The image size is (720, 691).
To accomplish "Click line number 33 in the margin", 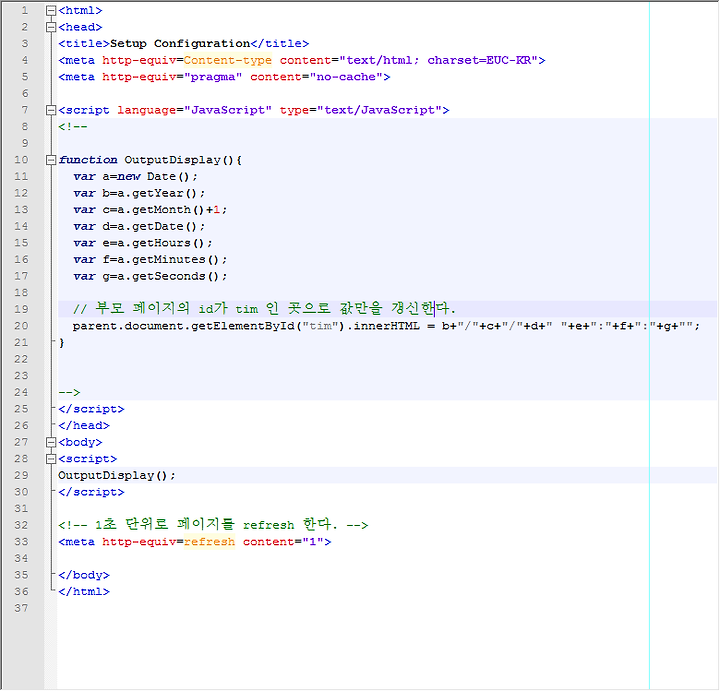I will click(x=21, y=542).
